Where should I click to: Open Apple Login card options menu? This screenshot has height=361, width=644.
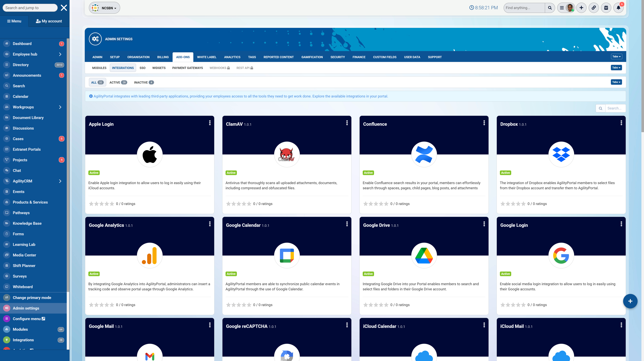click(x=210, y=123)
